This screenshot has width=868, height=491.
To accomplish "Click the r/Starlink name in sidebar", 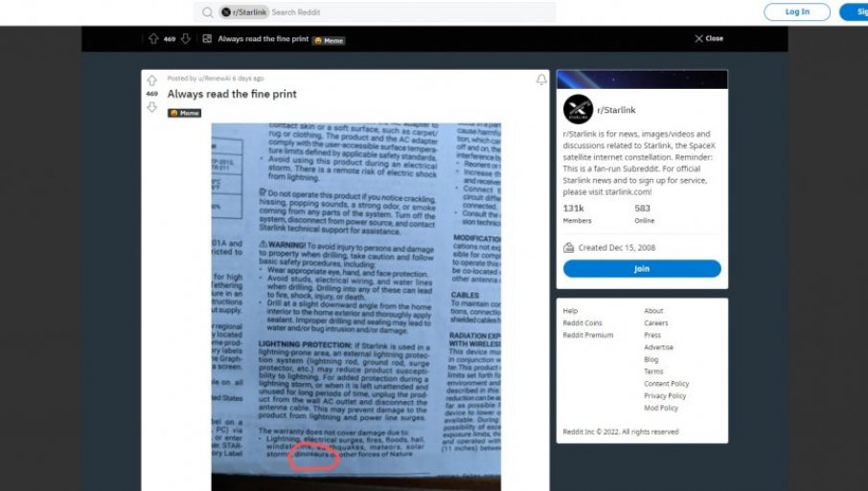I will pyautogui.click(x=616, y=110).
